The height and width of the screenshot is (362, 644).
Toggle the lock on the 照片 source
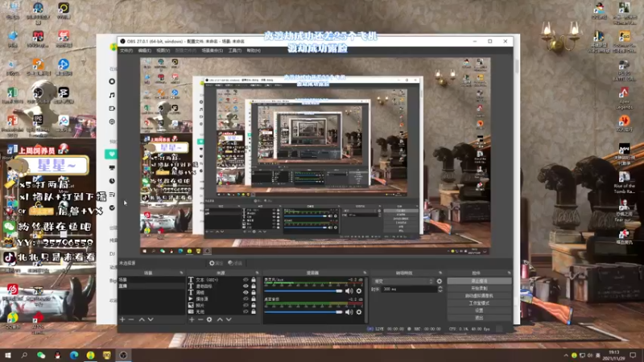point(254,306)
